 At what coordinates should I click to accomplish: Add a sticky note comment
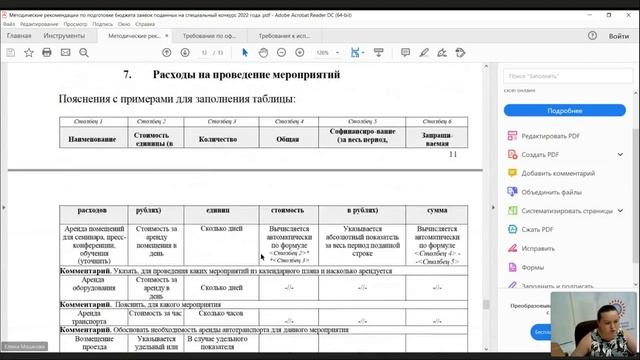(405, 53)
